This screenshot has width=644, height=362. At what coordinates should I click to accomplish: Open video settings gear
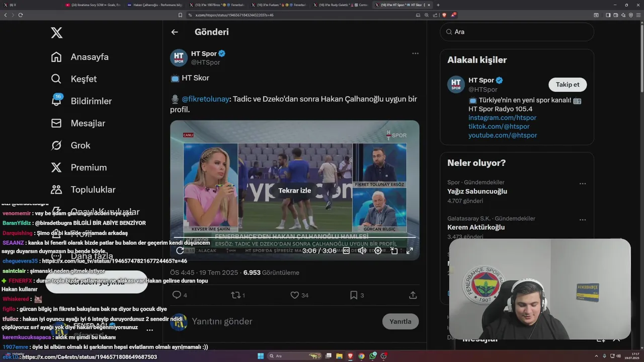coord(378,250)
